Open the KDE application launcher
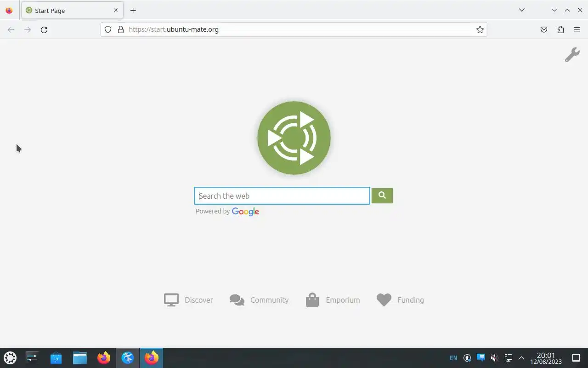This screenshot has width=588, height=368. coord(10,358)
